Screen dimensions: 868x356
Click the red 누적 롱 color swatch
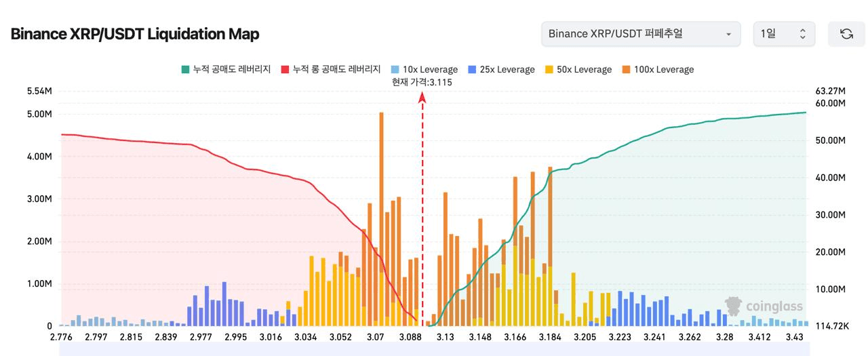tap(285, 69)
